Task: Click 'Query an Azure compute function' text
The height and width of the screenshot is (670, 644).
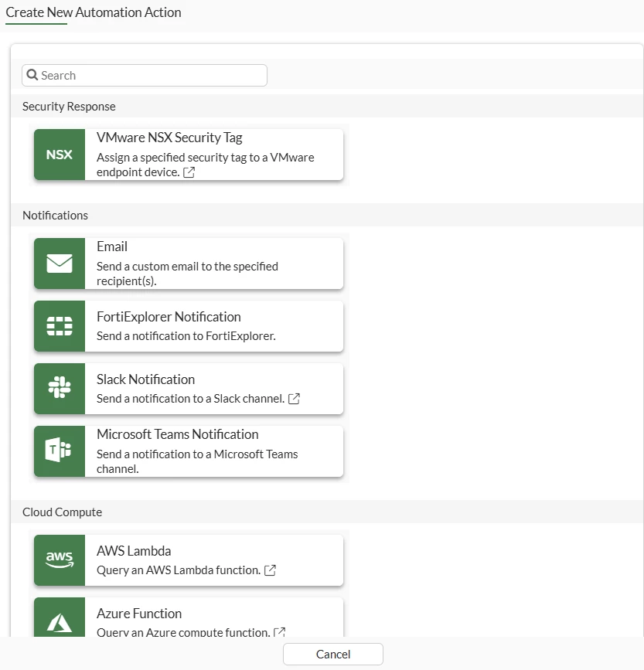Action: 183,632
